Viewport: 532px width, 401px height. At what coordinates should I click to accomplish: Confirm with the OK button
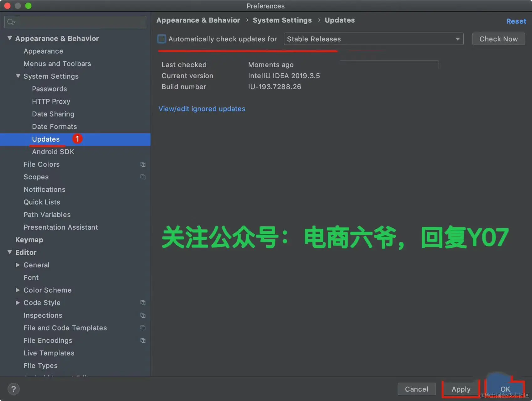pos(505,389)
